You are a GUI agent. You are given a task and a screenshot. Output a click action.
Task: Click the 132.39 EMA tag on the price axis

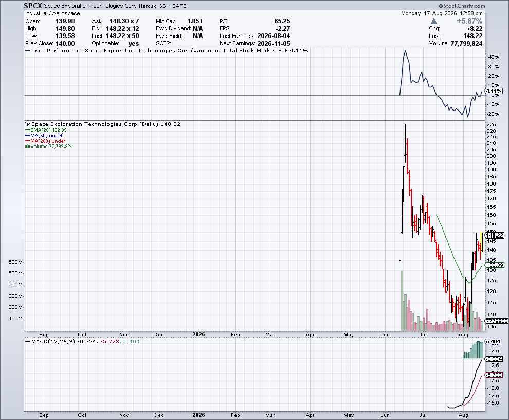point(495,265)
